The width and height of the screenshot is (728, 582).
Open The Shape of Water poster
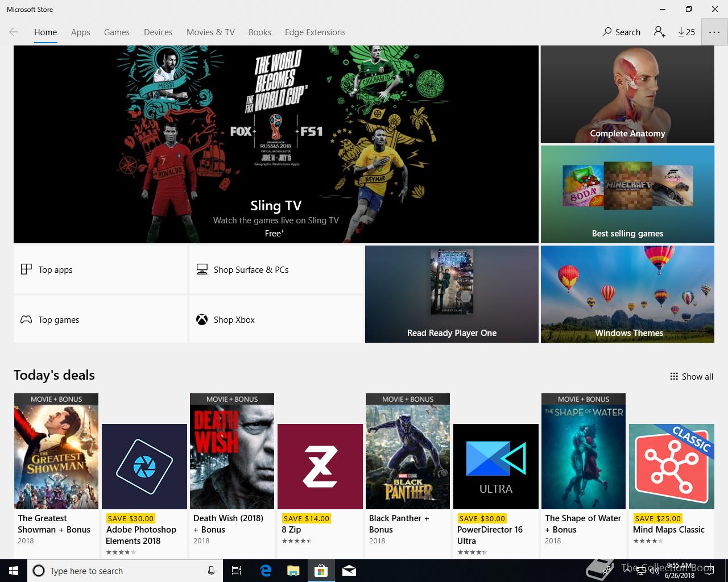(584, 451)
